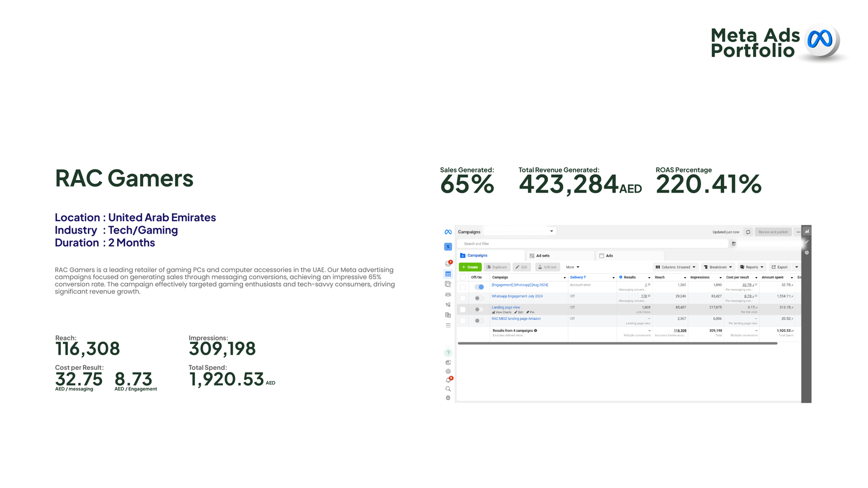
Task: Open the Notifications bell icon
Action: 449,380
